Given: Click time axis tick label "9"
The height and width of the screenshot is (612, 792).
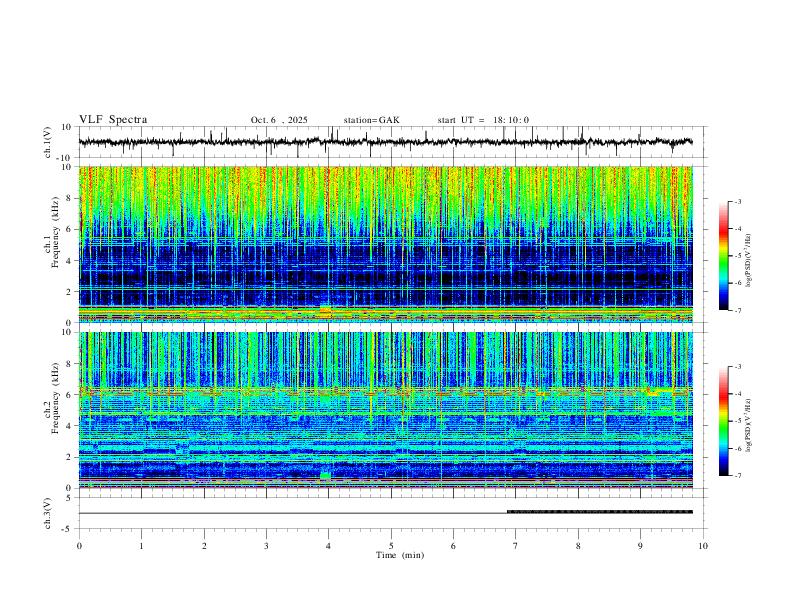Looking at the screenshot, I should pos(640,546).
